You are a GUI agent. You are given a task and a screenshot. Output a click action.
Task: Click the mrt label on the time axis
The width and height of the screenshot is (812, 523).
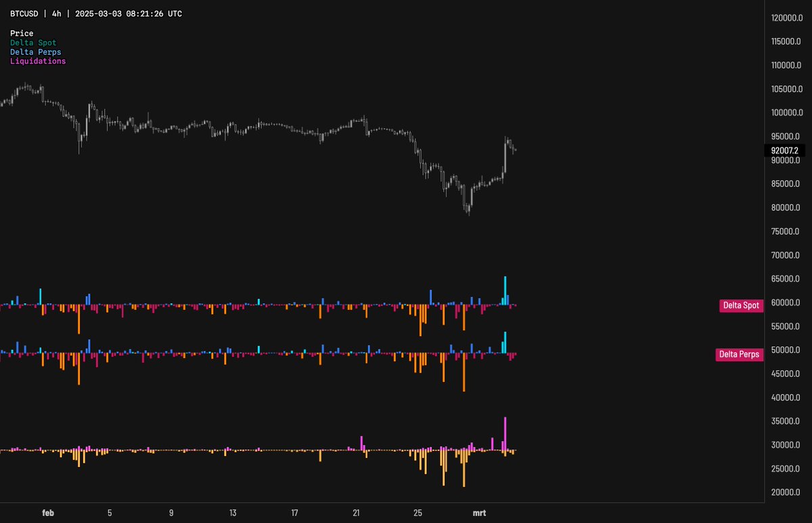tap(479, 513)
